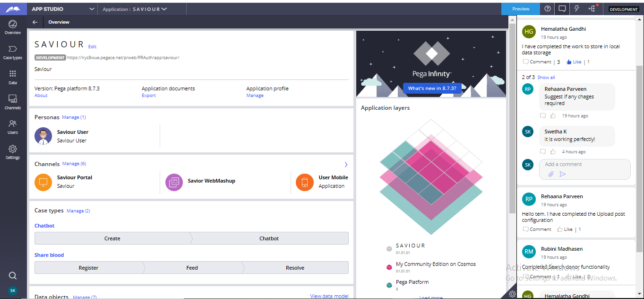Open the branch icon with red dot
644x299 pixels.
pyautogui.click(x=592, y=9)
